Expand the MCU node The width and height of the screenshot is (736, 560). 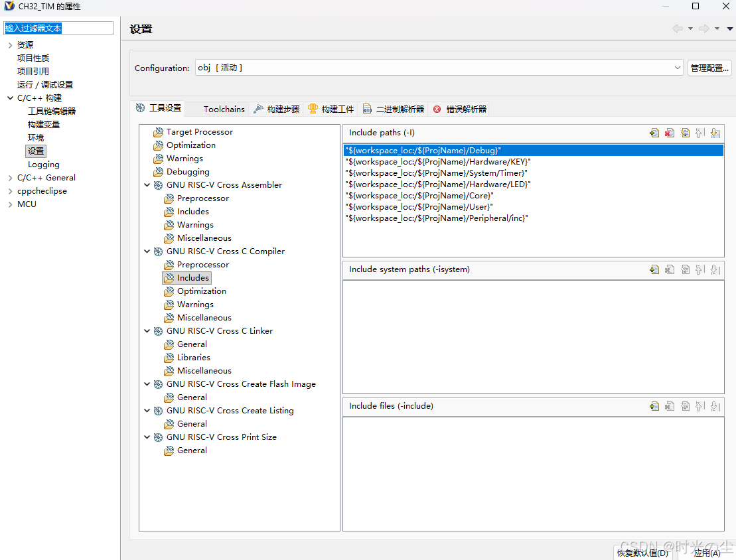point(11,204)
